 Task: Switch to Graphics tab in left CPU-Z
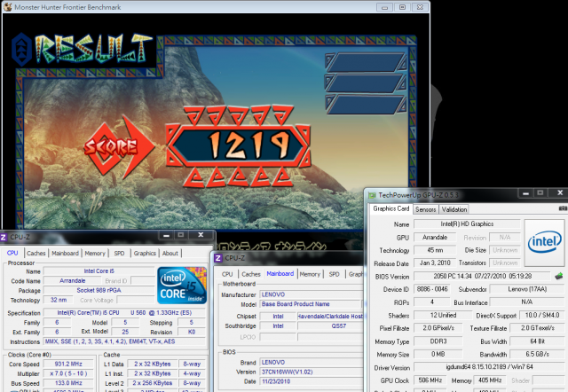(x=145, y=254)
